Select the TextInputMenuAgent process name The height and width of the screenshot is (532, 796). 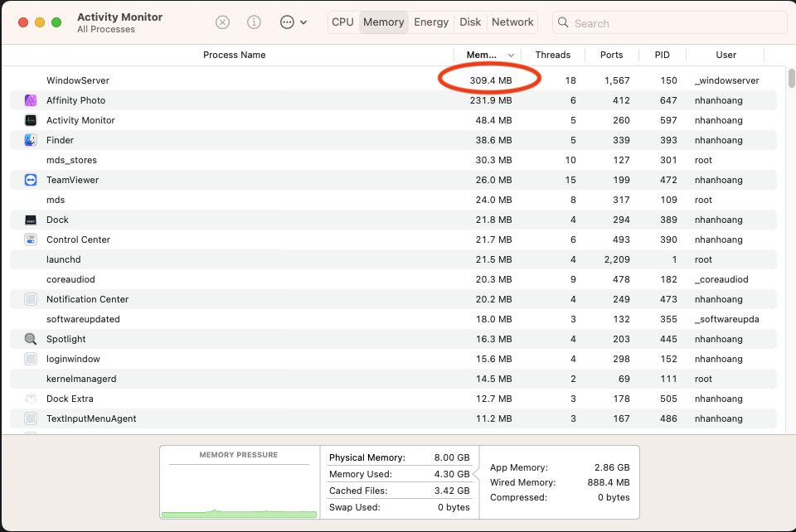(91, 418)
